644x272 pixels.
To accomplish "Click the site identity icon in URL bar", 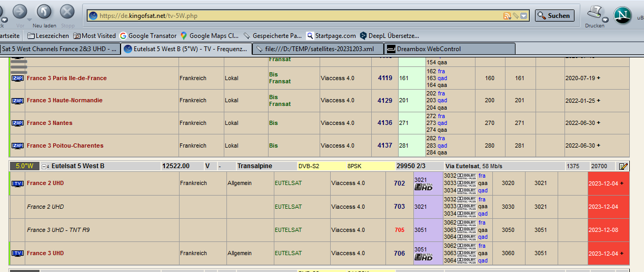I will coord(93,16).
